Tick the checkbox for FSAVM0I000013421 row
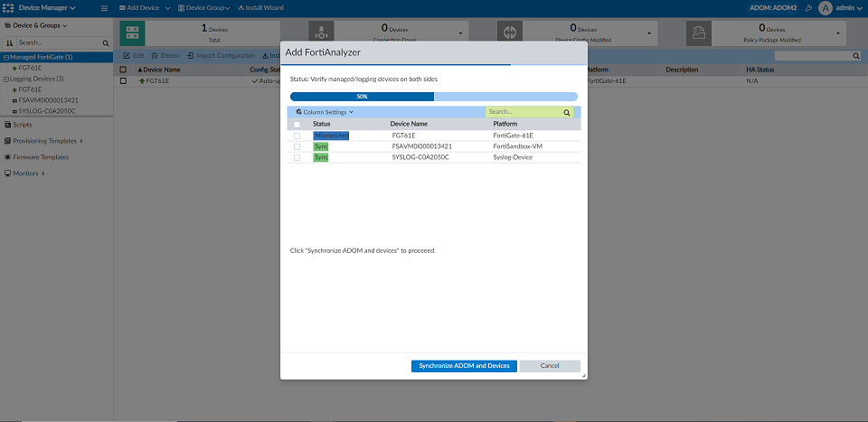Viewport: 868px width, 422px height. click(x=297, y=146)
